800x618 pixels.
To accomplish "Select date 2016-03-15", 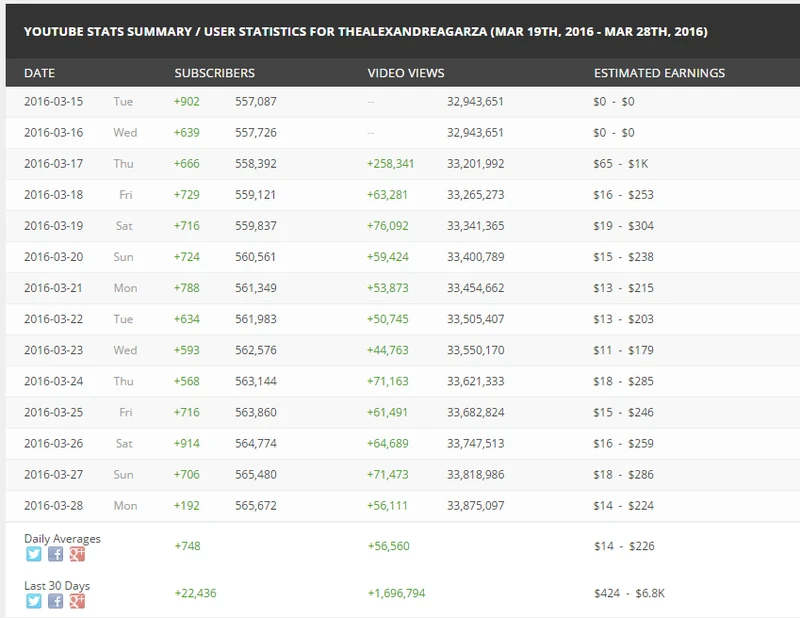I will [54, 102].
